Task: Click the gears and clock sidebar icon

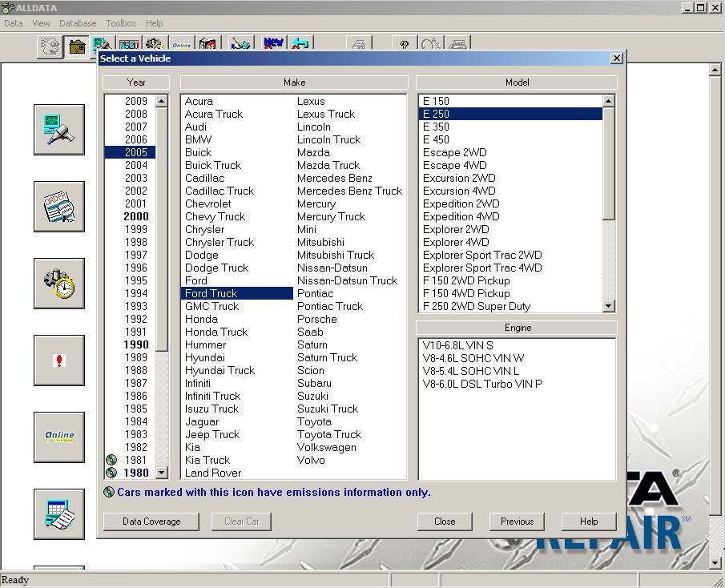Action: click(59, 284)
